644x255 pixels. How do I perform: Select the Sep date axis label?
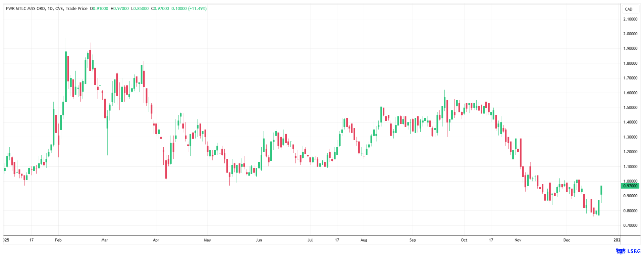point(413,240)
